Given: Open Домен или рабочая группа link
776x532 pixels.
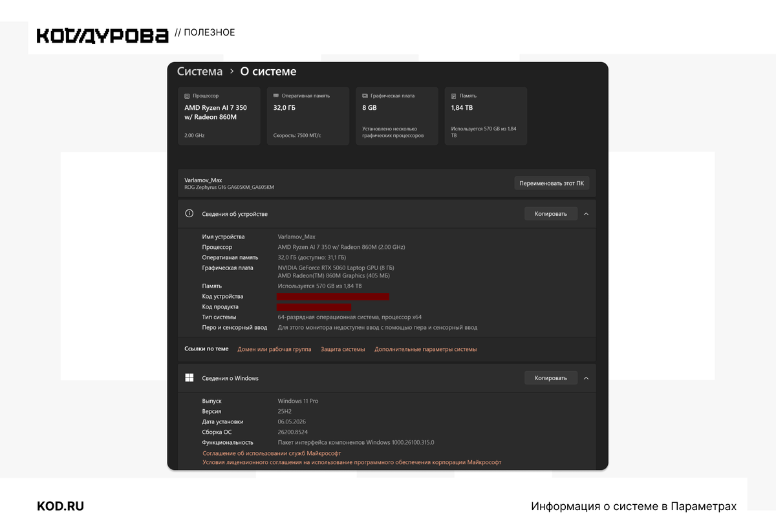Looking at the screenshot, I should pyautogui.click(x=274, y=349).
